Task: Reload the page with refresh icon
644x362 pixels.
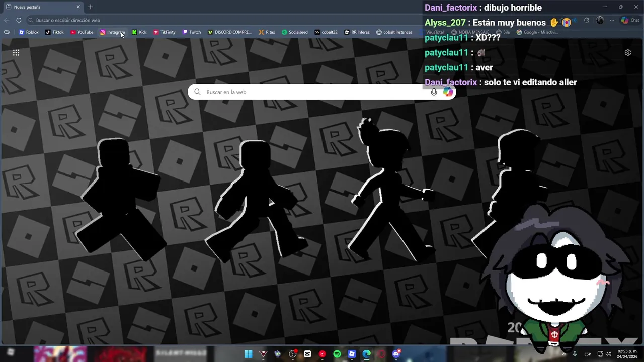Action: pyautogui.click(x=19, y=20)
